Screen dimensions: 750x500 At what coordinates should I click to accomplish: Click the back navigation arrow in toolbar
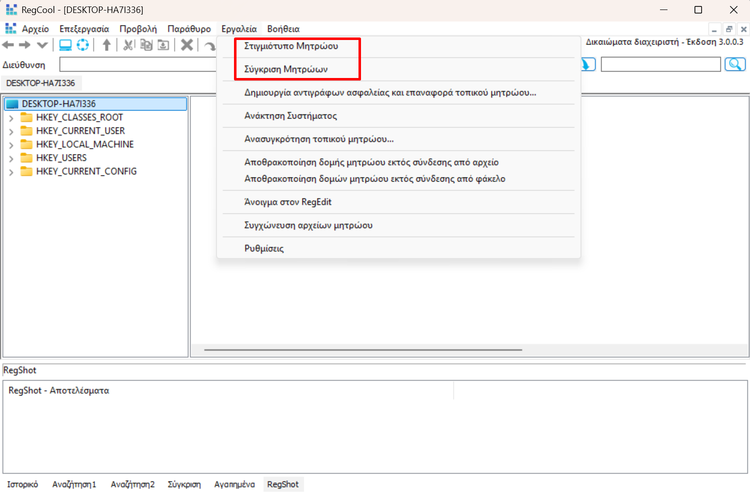8,45
